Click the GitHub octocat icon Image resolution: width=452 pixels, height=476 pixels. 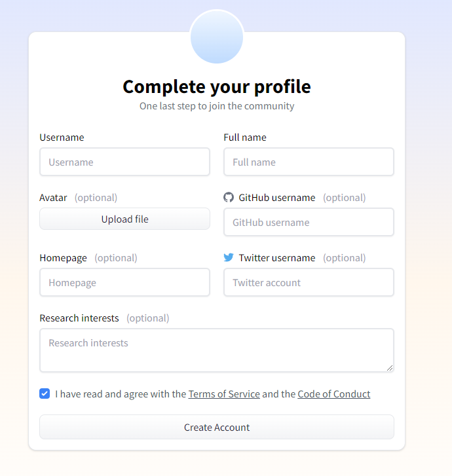pos(228,198)
